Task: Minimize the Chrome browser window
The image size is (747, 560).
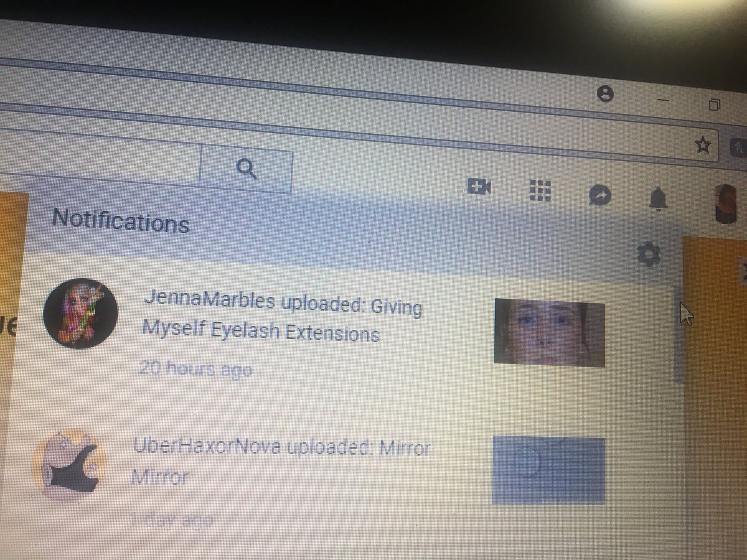Action: point(665,100)
